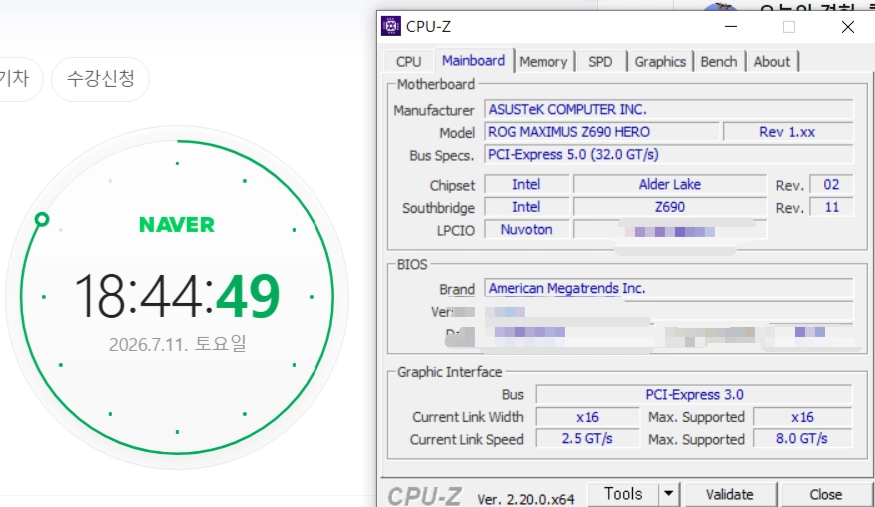Click the LPCIO Nuvoton value

click(x=526, y=230)
